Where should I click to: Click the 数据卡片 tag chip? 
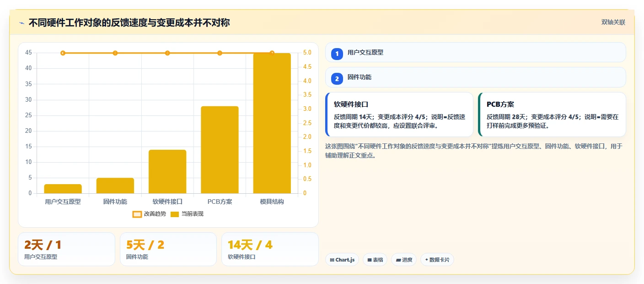pyautogui.click(x=437, y=260)
